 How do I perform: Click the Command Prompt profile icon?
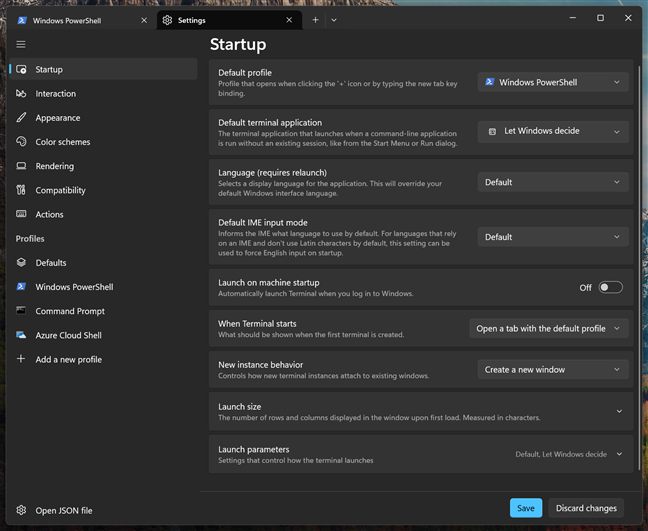pos(21,311)
